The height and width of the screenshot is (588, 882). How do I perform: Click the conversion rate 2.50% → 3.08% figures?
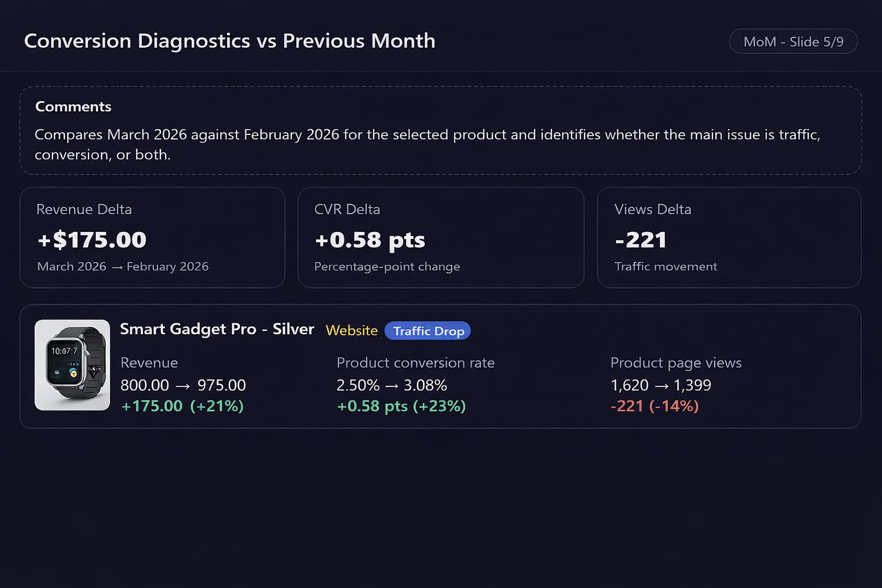point(392,385)
